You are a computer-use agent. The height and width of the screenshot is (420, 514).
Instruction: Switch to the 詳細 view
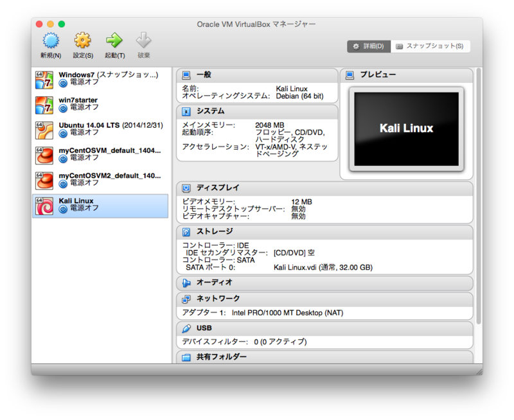pyautogui.click(x=369, y=46)
